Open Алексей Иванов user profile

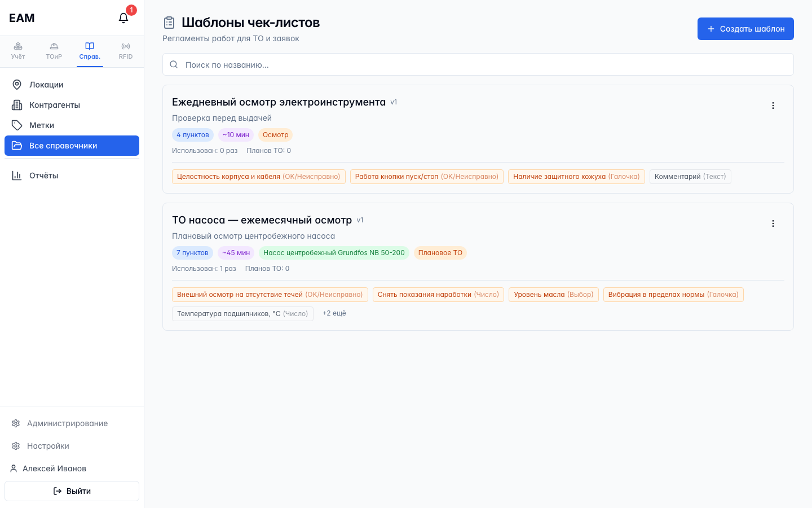(72, 468)
